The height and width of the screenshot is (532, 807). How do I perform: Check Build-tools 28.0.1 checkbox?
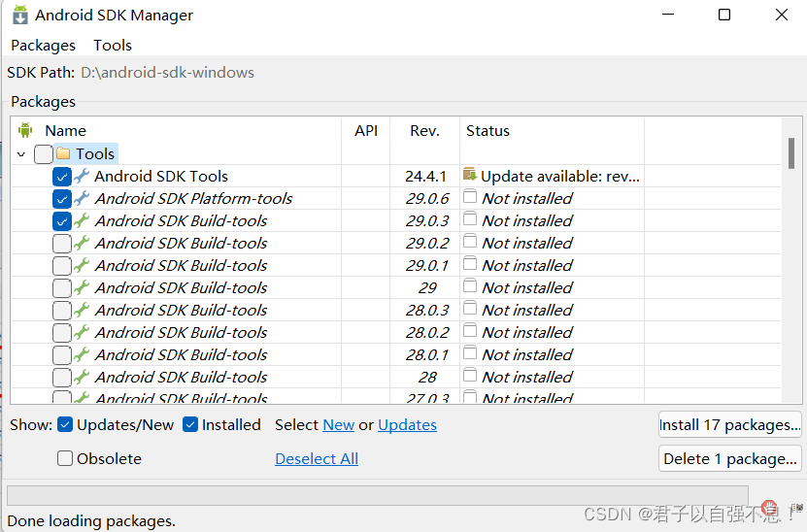pos(62,355)
